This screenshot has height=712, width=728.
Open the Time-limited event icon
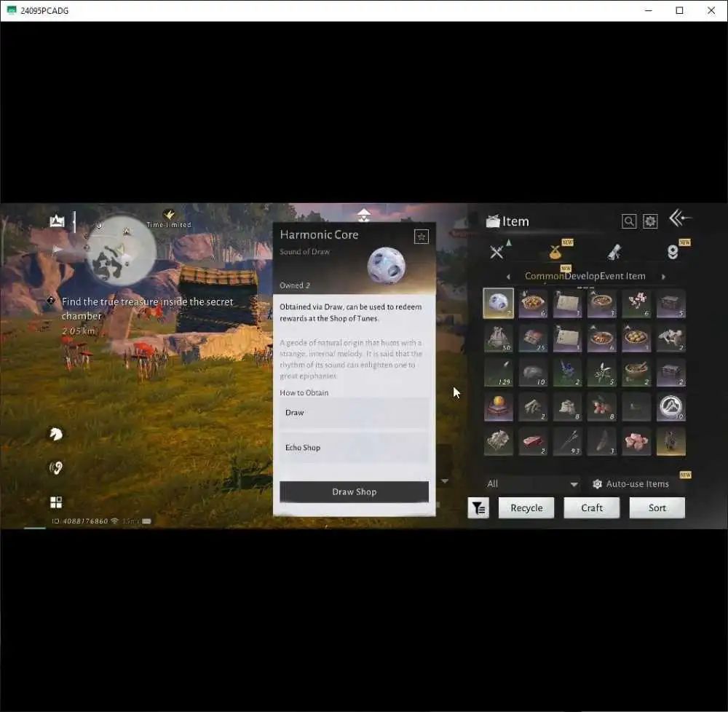[169, 218]
